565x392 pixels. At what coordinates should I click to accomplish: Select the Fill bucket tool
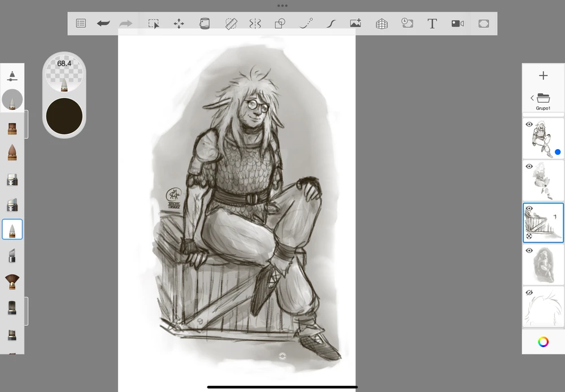point(205,23)
